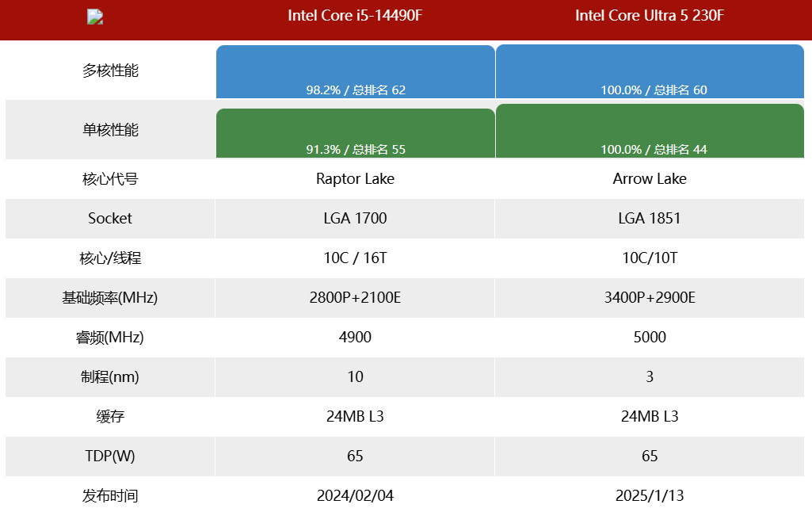The width and height of the screenshot is (812, 508).
Task: Click the blue bar showing 98.2% multi-core
Action: [x=355, y=71]
